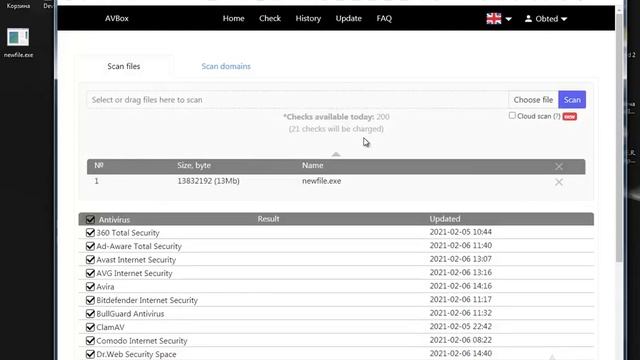Click the newfile.exe name cell
Screen dimensions: 640x360
[x=322, y=181]
